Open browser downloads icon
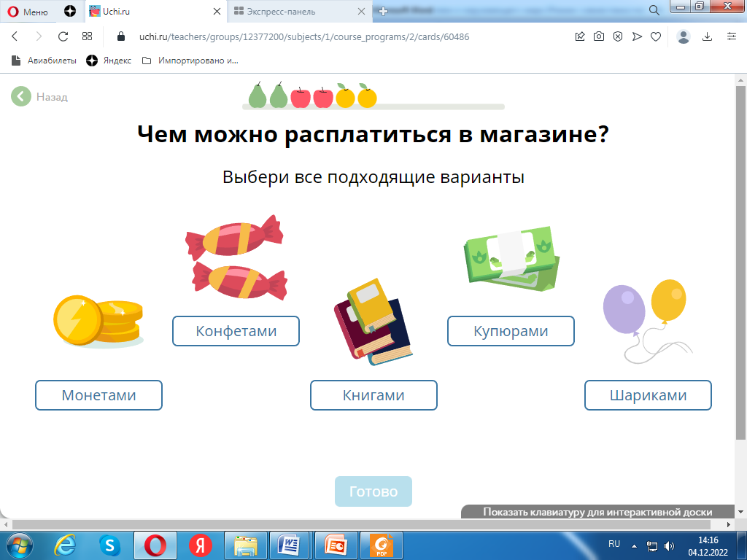The image size is (747, 560). [707, 36]
